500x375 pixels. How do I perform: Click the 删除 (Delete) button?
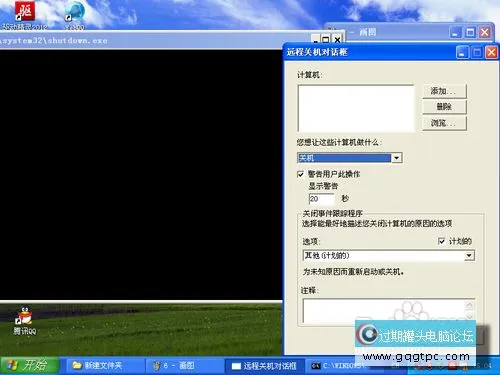444,107
